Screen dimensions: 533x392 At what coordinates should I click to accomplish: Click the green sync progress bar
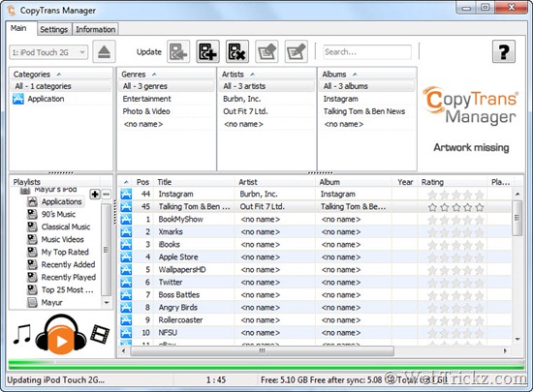(x=266, y=365)
